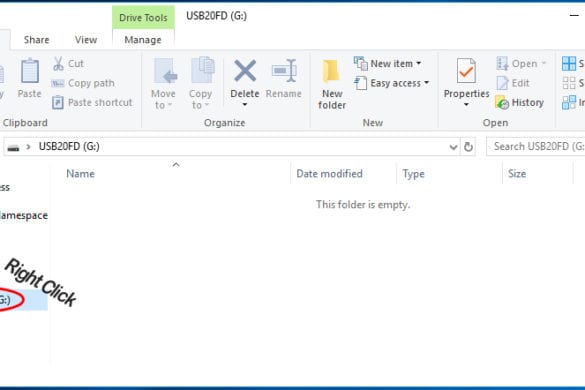Click Paste shortcut command
This screenshot has height=390, width=585.
tap(92, 103)
